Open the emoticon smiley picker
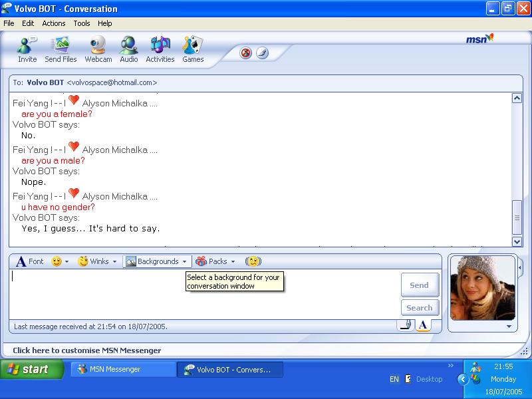Image resolution: width=532 pixels, height=399 pixels. [x=57, y=261]
